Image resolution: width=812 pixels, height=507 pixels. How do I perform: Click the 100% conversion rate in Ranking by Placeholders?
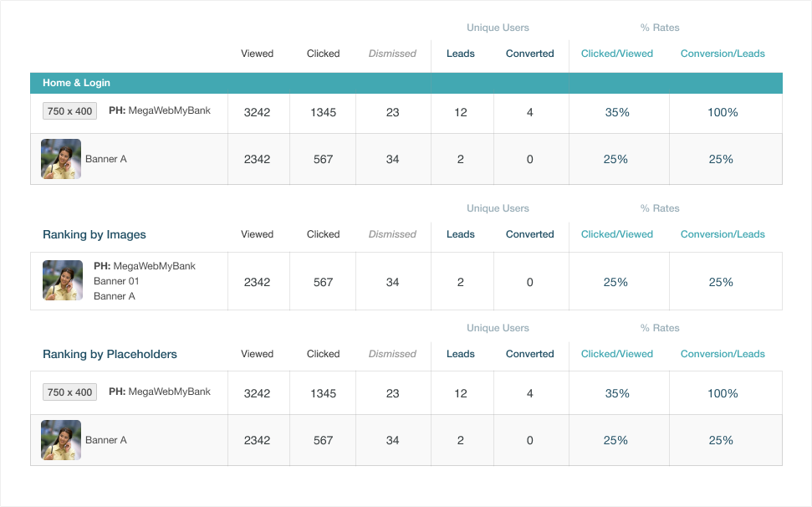(x=723, y=393)
